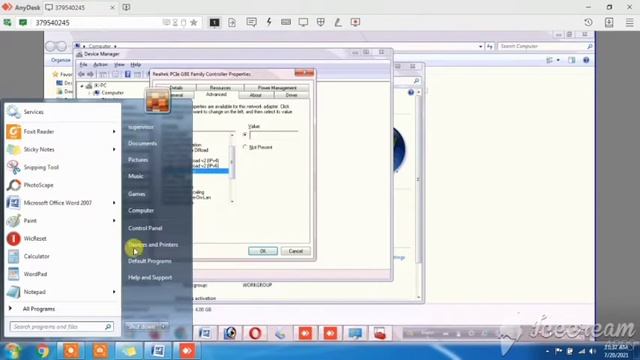Open shutdown options arrow
Viewport: 640px width, 360px height.
click(x=164, y=327)
